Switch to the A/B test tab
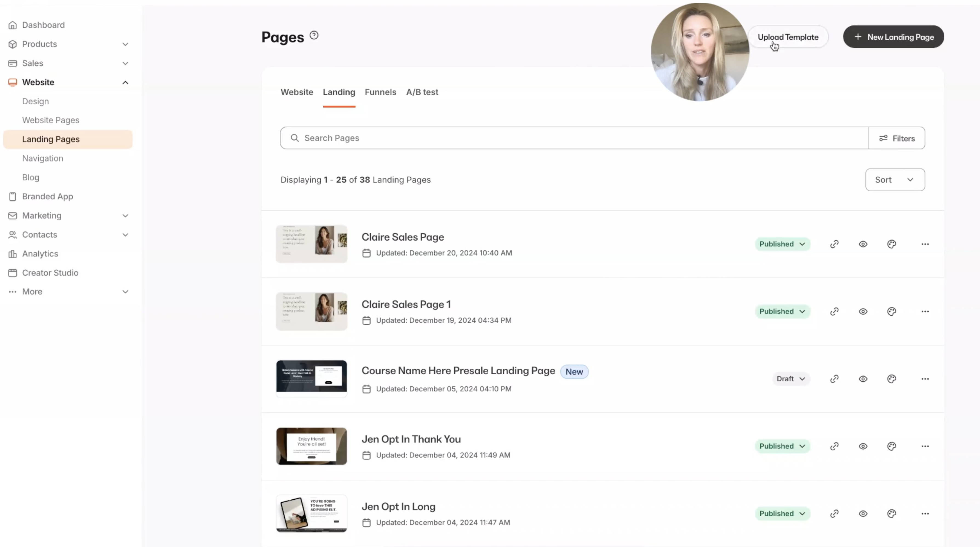 422,92
